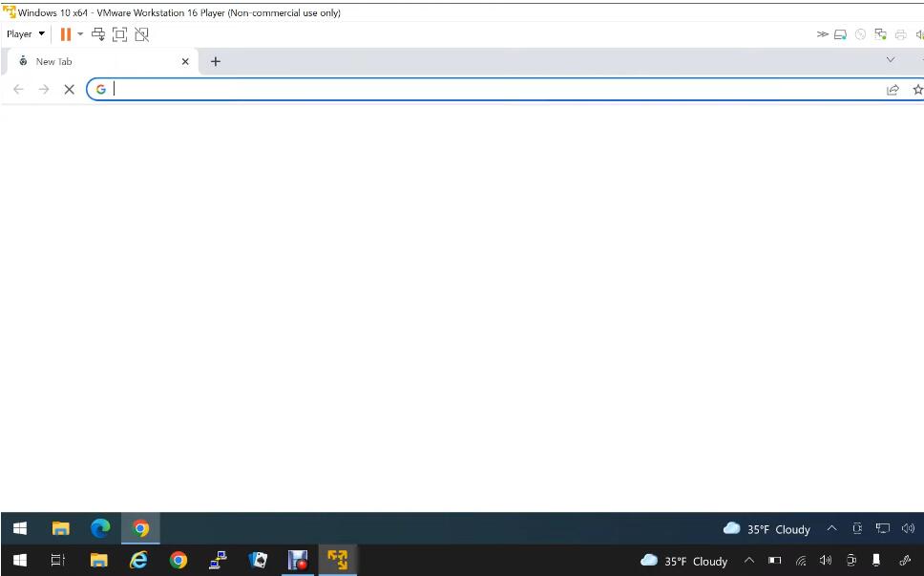
Task: Expand the power options arrow beside pause
Action: [x=80, y=34]
